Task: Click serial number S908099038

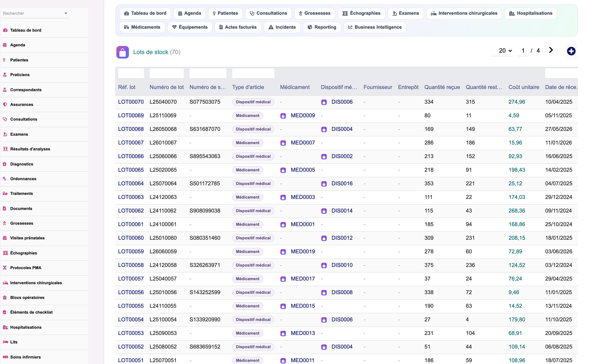Action: [x=205, y=211]
